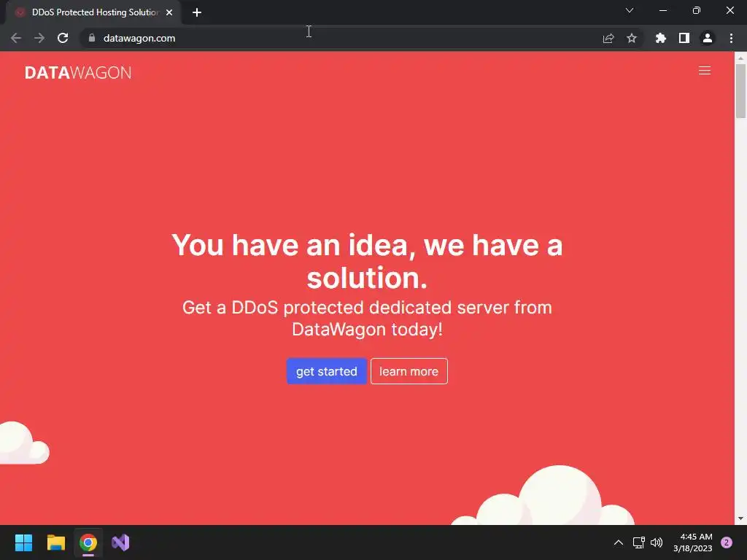Share this page icon
747x560 pixels.
point(608,38)
